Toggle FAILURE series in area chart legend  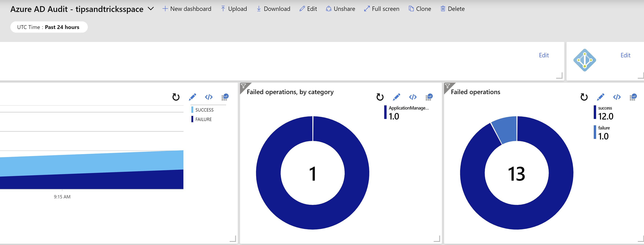click(202, 119)
